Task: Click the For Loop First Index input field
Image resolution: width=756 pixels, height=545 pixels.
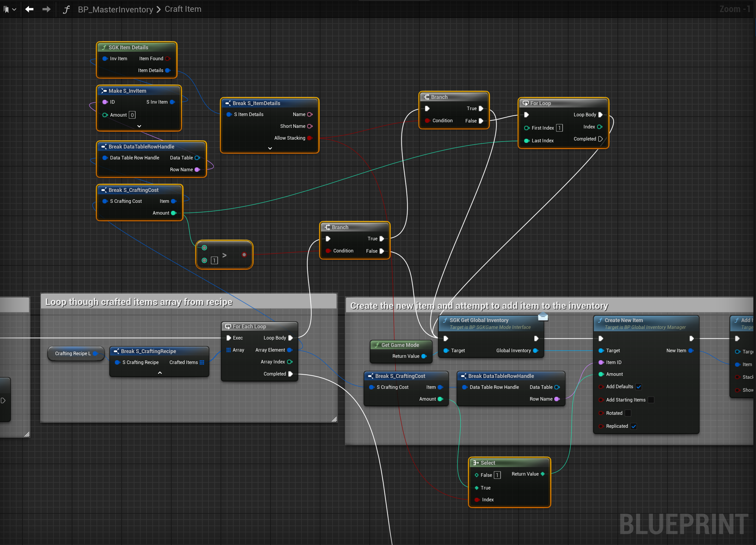Action: [x=559, y=128]
